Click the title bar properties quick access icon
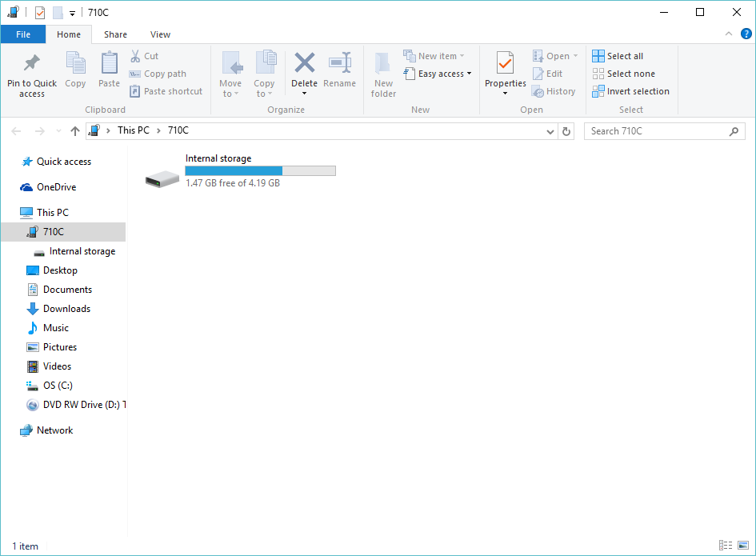 pos(40,13)
